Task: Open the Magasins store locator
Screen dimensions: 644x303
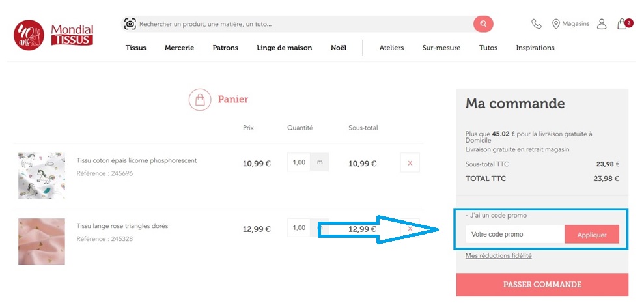Action: pos(570,24)
